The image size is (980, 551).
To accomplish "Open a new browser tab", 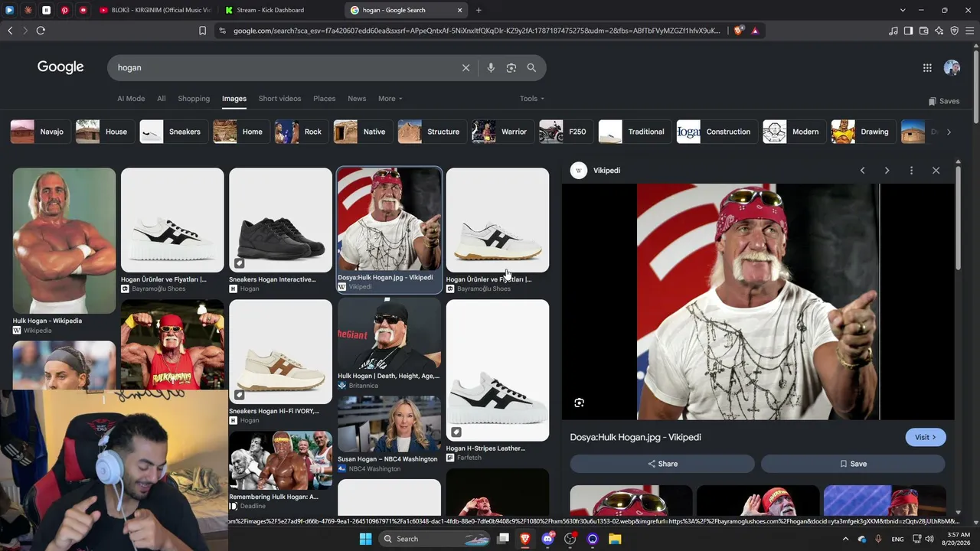I will coord(479,10).
